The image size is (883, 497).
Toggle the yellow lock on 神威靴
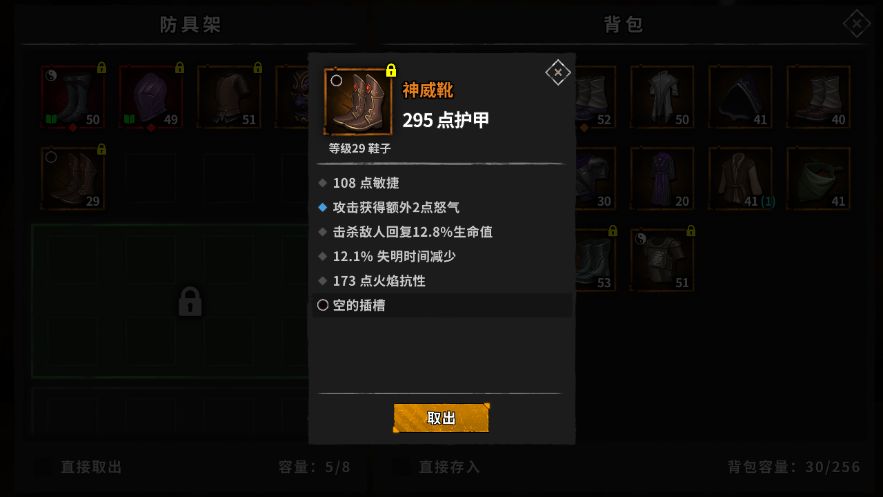point(391,70)
